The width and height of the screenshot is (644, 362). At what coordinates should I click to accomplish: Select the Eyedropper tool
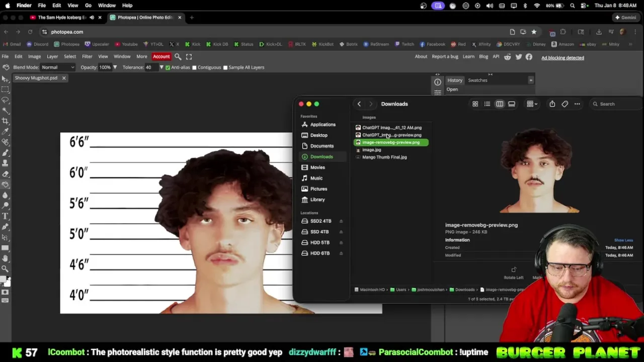[x=5, y=132]
